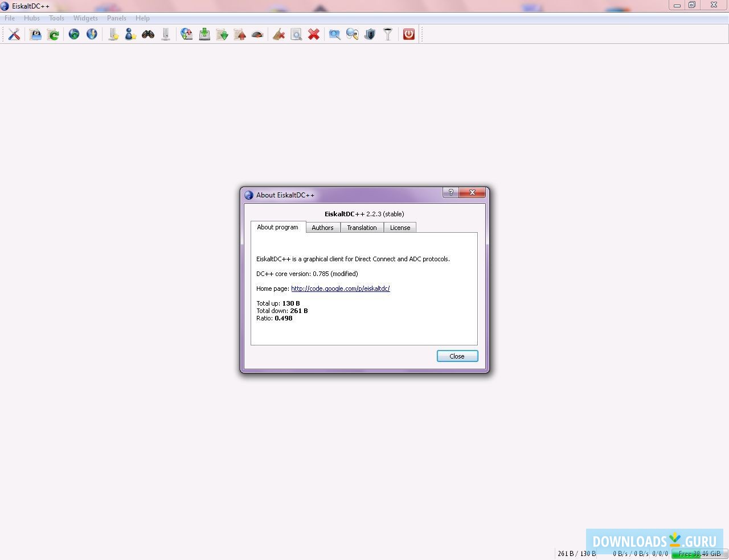Open Finished Uploads document red-arrow icon
729x560 pixels.
[x=240, y=34]
